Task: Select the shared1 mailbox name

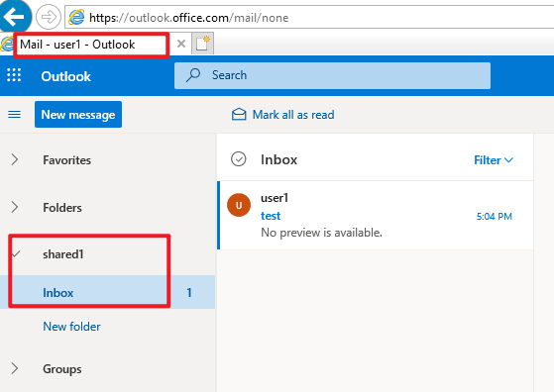Action: 63,254
